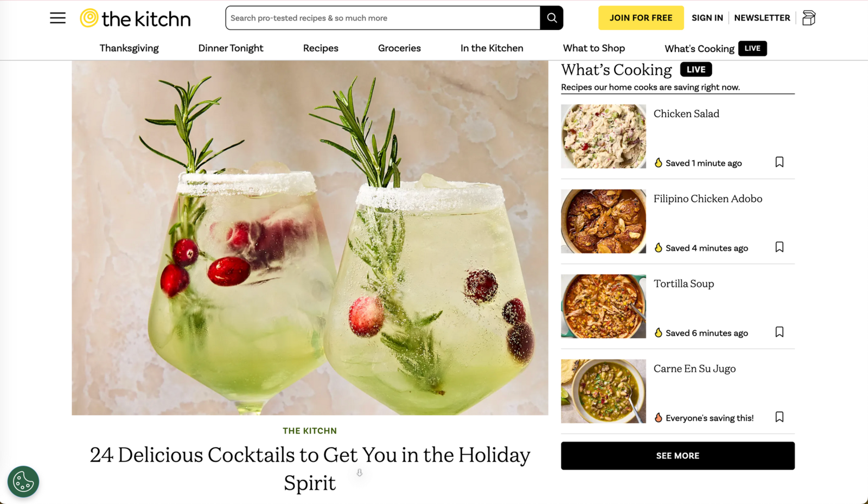Screen dimensions: 868x504
Task: Bookmark the Filipino Chicken Adobo recipe
Action: (780, 247)
